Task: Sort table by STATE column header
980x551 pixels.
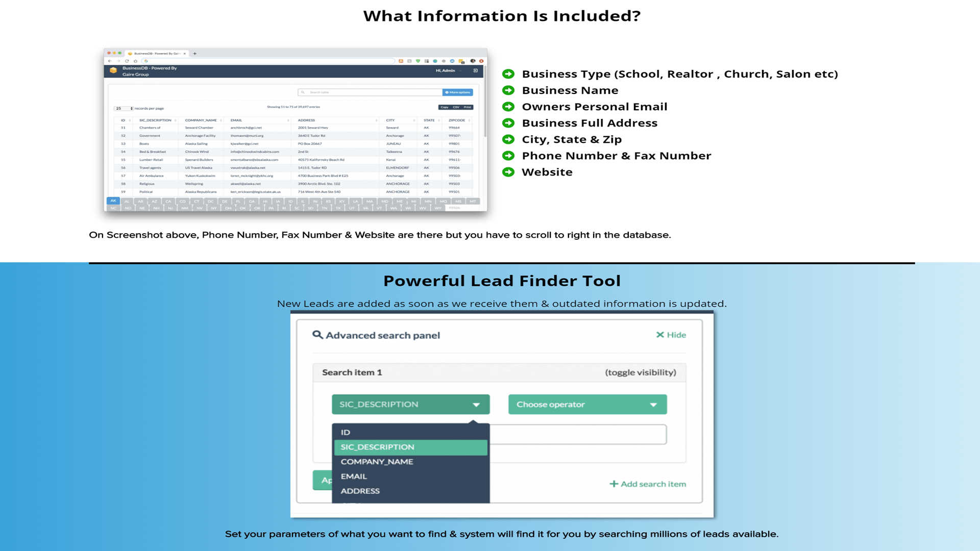Action: coord(429,120)
